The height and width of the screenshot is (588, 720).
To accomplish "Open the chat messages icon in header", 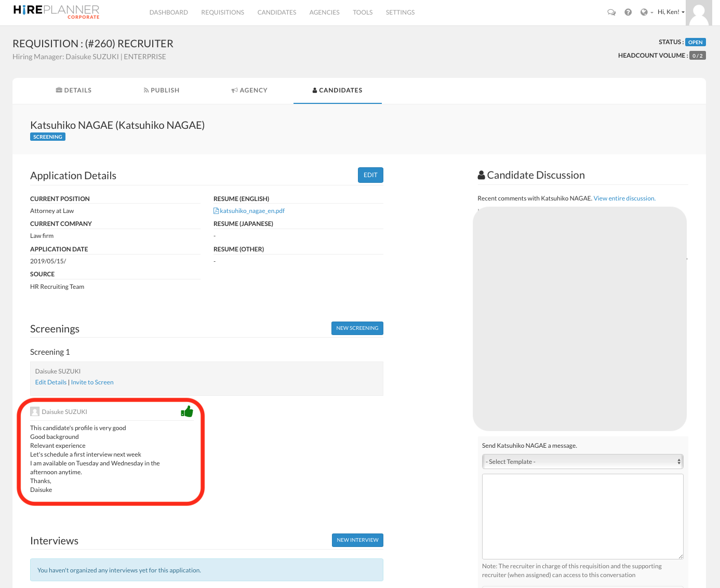I will click(611, 12).
